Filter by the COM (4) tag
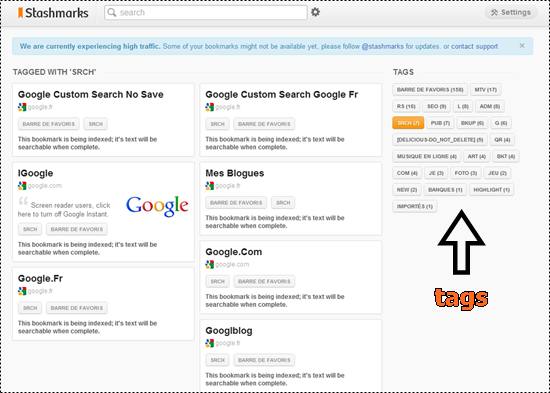Image resolution: width=550 pixels, height=393 pixels. point(407,173)
